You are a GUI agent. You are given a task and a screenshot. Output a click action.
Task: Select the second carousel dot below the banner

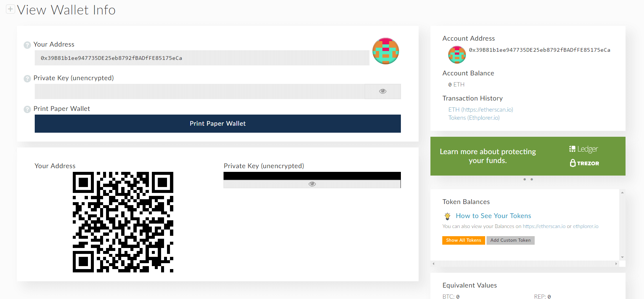point(532,179)
